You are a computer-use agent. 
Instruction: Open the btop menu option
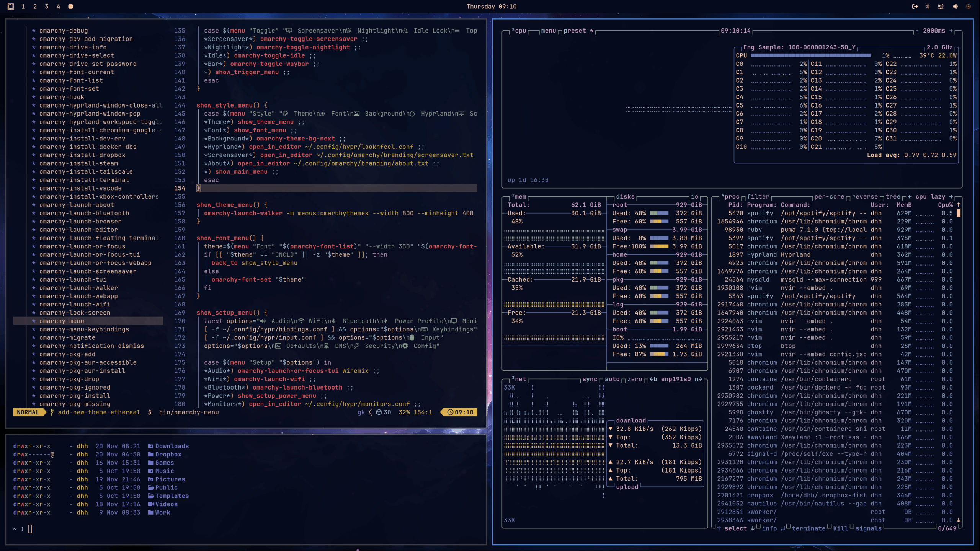point(548,31)
